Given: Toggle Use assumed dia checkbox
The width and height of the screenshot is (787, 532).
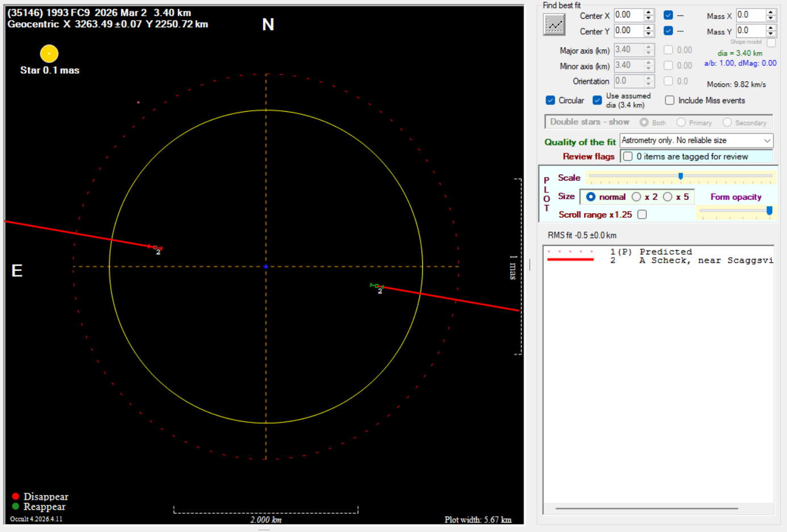Looking at the screenshot, I should tap(597, 100).
